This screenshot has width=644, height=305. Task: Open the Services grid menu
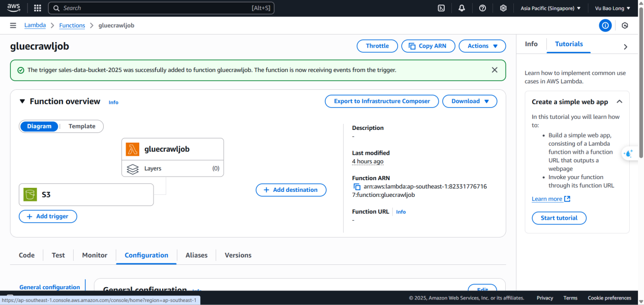pyautogui.click(x=37, y=8)
